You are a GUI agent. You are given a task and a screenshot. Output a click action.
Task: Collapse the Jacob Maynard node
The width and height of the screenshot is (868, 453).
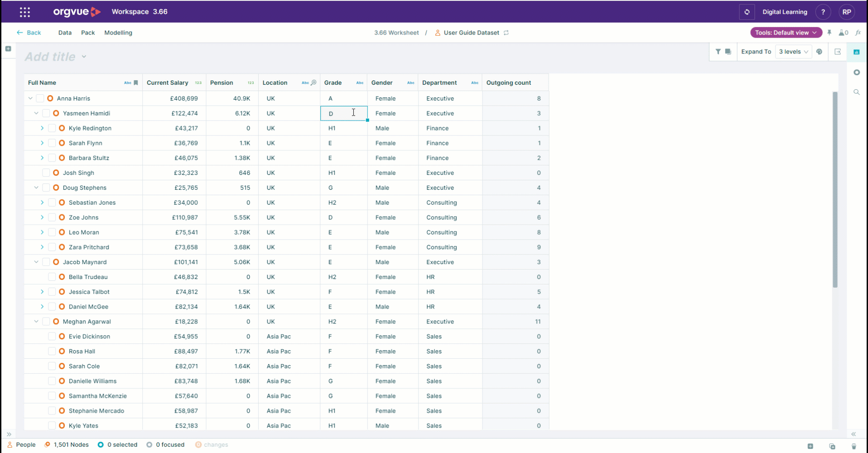pyautogui.click(x=36, y=262)
